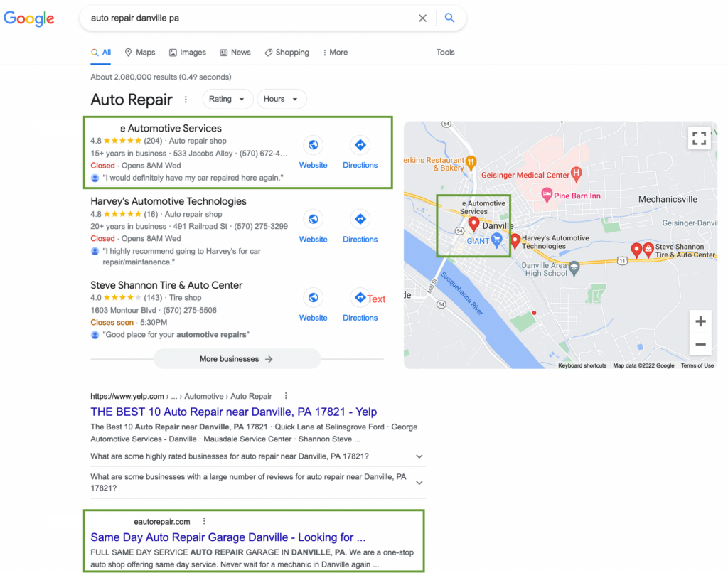The image size is (728, 573).
Task: Click Steve Shannon Tire Directions icon
Action: (360, 298)
